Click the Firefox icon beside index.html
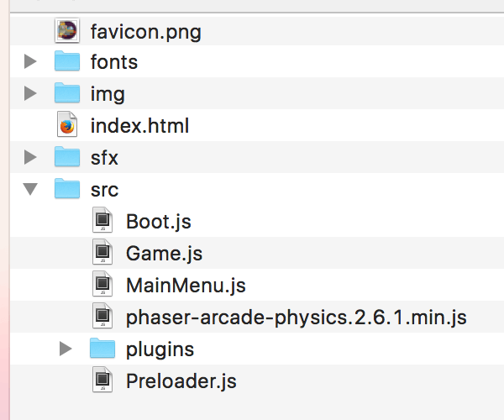 pyautogui.click(x=67, y=126)
